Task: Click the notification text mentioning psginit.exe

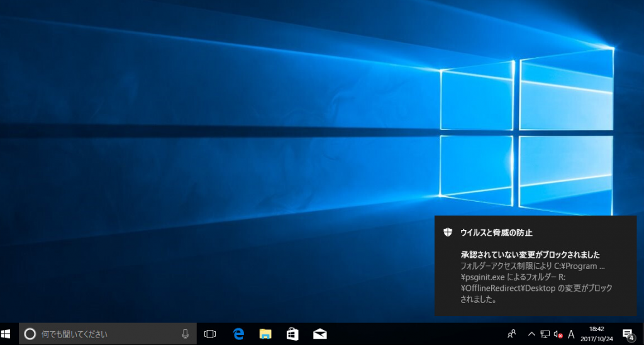Action: coord(513,277)
